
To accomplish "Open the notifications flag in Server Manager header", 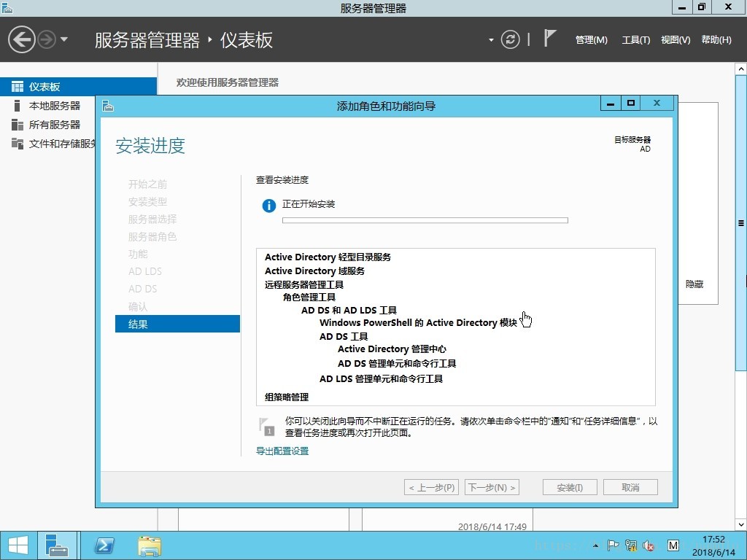I will coord(550,38).
